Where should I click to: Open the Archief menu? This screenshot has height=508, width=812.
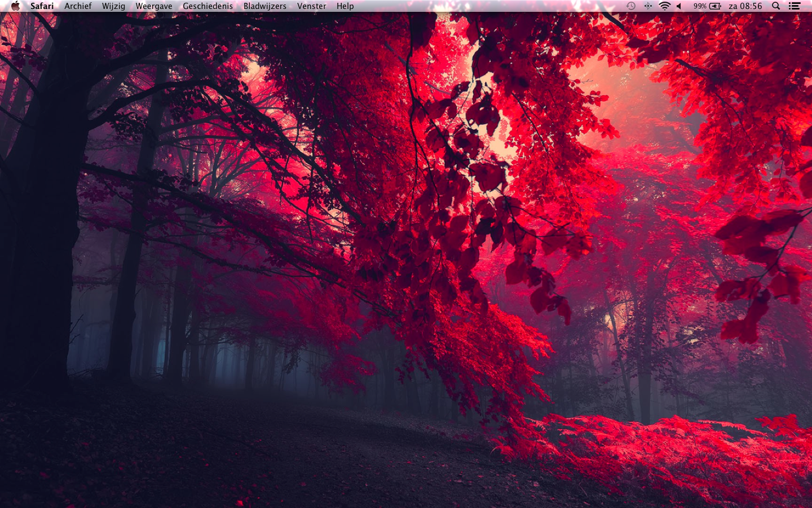pos(78,6)
